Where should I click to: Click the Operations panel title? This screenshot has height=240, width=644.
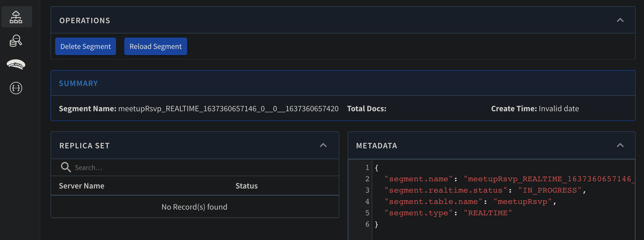[x=85, y=21]
